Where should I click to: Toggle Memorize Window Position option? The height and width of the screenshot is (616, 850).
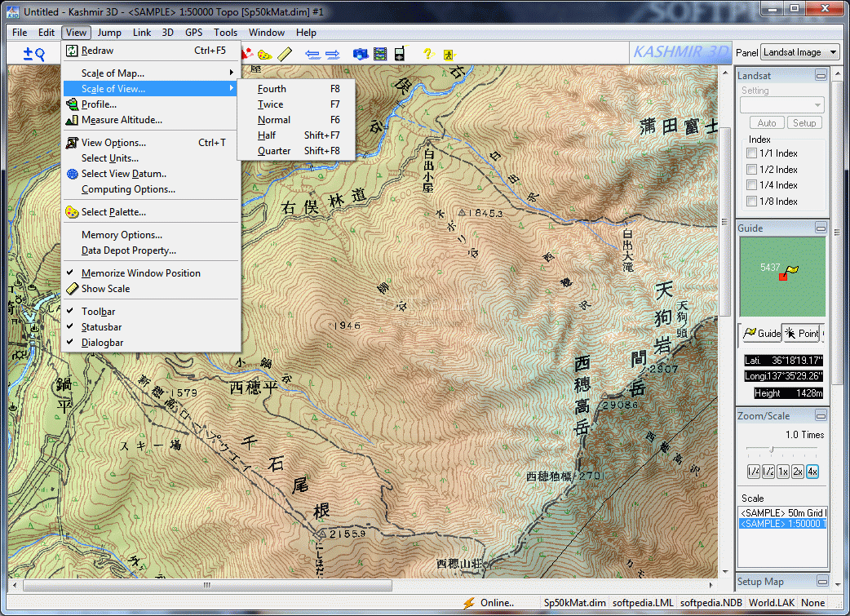(x=152, y=273)
